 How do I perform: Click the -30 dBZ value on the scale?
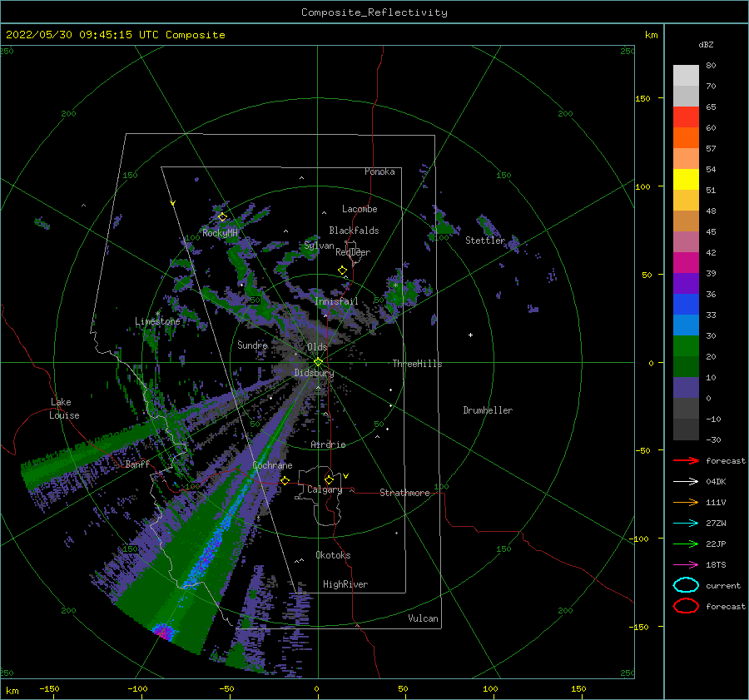(x=713, y=440)
